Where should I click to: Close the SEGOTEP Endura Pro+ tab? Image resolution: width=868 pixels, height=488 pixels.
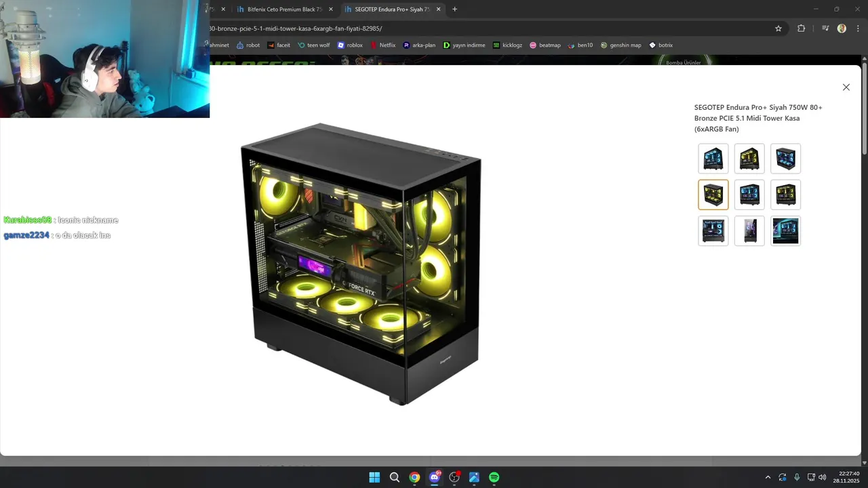(x=438, y=9)
